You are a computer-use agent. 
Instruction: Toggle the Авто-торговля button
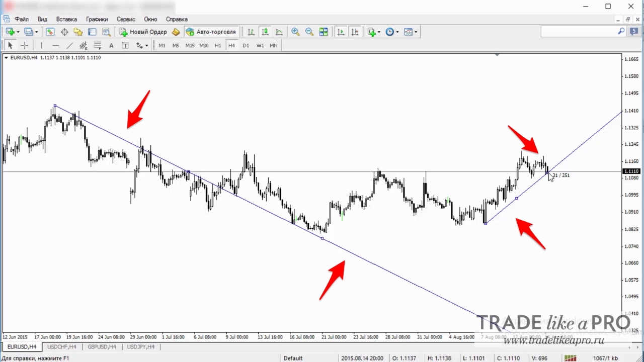point(211,32)
